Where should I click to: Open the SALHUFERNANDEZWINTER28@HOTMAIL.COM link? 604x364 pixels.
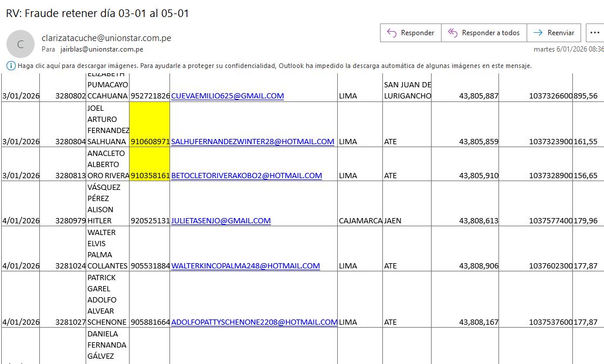pyautogui.click(x=253, y=141)
